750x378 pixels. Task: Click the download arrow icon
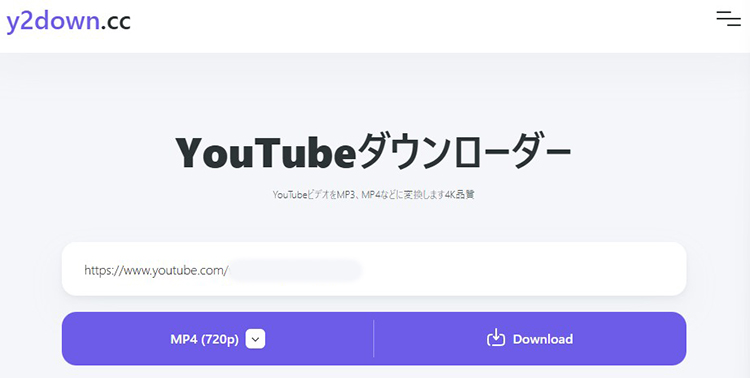tap(496, 338)
